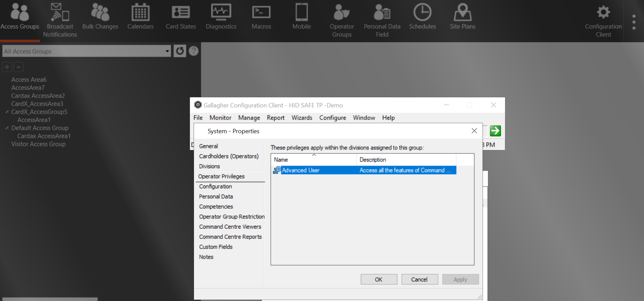Select CardX_AccessArea3 in the tree
This screenshot has height=301, width=644.
click(37, 104)
